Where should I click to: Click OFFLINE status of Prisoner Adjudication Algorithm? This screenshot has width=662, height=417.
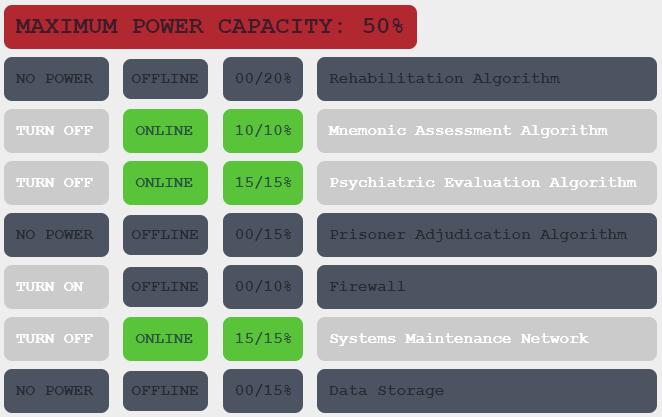pyautogui.click(x=166, y=235)
